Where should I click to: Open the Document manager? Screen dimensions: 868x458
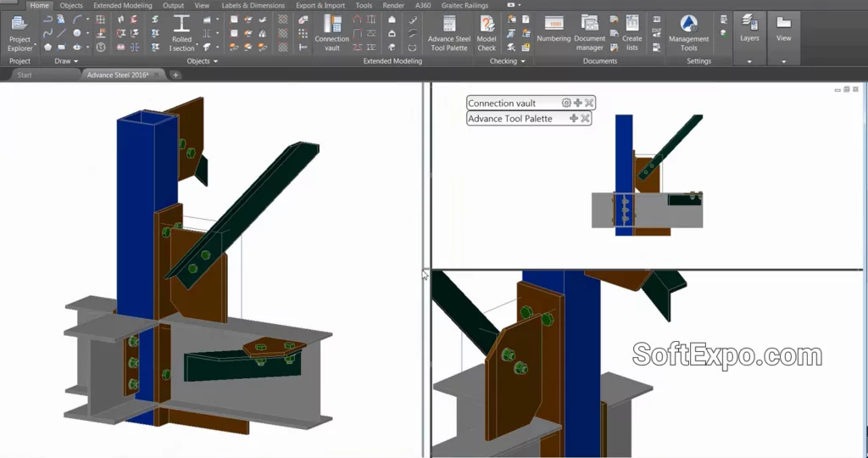point(590,33)
